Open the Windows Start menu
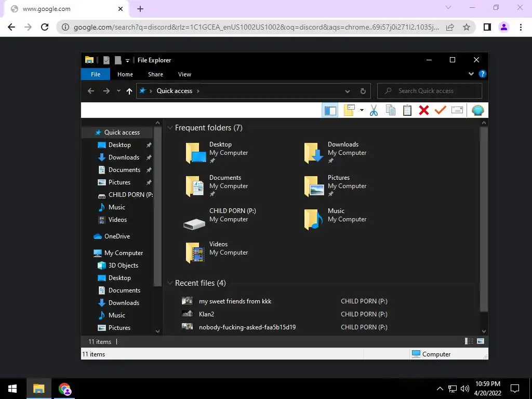This screenshot has height=399, width=532. click(x=12, y=389)
